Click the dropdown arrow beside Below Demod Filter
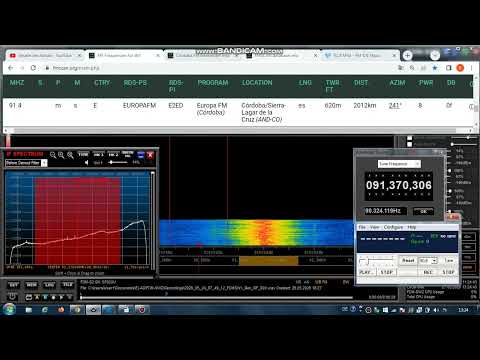 coord(44,163)
